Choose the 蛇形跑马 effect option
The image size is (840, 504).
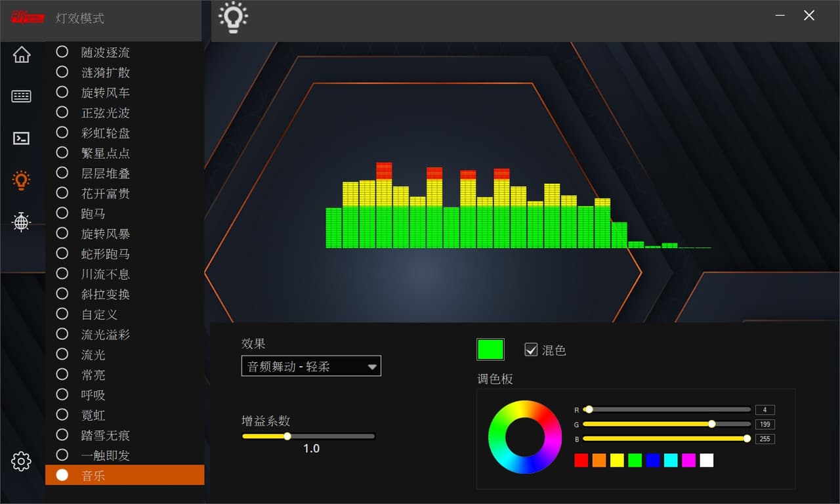(x=125, y=254)
